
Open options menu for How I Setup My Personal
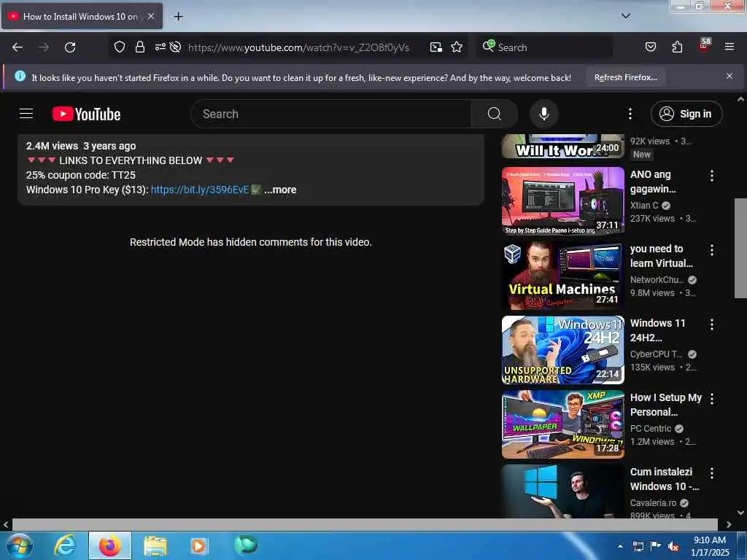point(711,399)
